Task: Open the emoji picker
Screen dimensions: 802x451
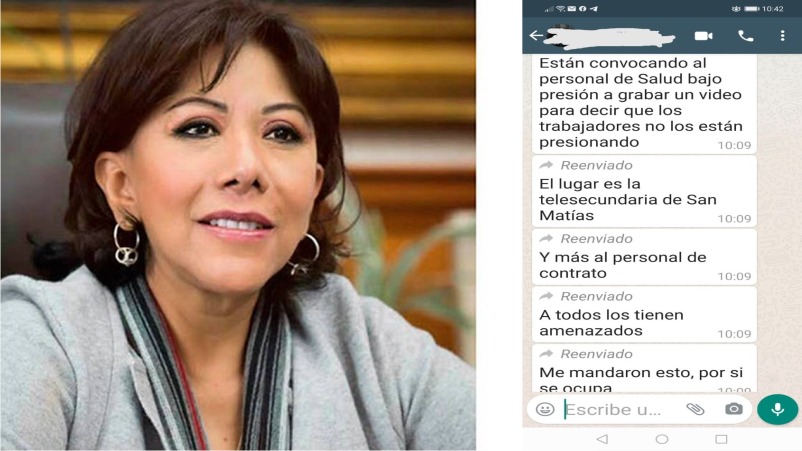Action: pyautogui.click(x=545, y=409)
